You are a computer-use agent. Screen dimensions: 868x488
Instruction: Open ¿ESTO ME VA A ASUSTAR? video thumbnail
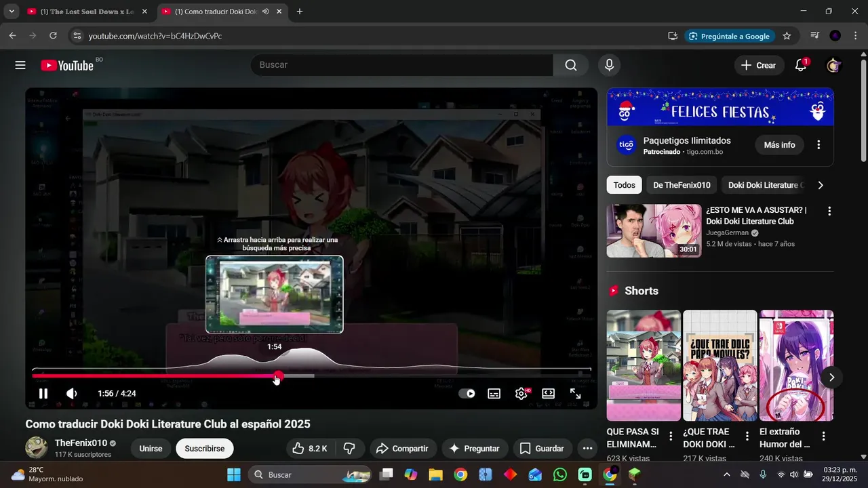pyautogui.click(x=654, y=230)
